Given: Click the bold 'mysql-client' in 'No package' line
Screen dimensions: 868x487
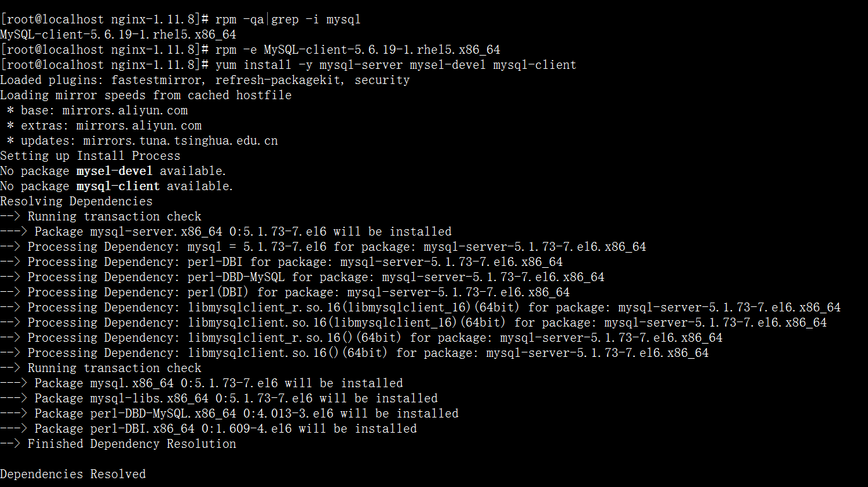Looking at the screenshot, I should (x=118, y=186).
